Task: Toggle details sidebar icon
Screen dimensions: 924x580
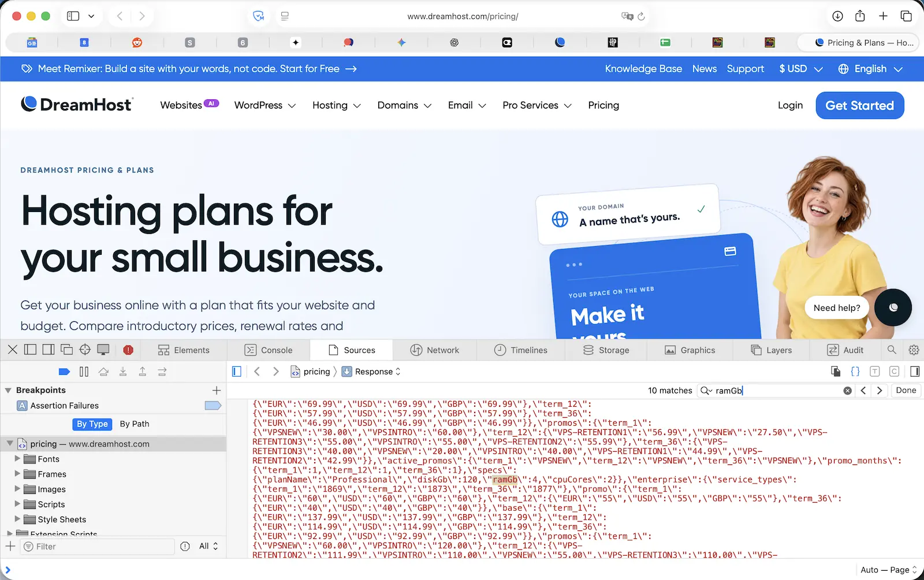Action: 915,371
